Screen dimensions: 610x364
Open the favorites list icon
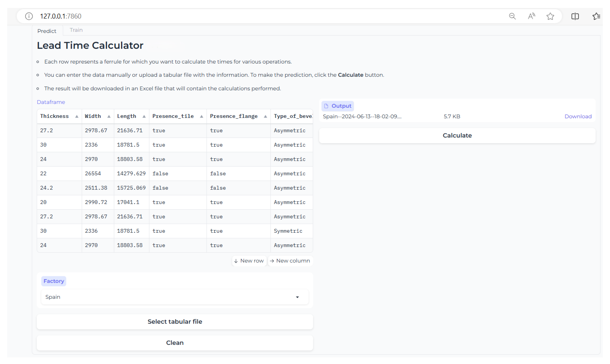point(596,16)
